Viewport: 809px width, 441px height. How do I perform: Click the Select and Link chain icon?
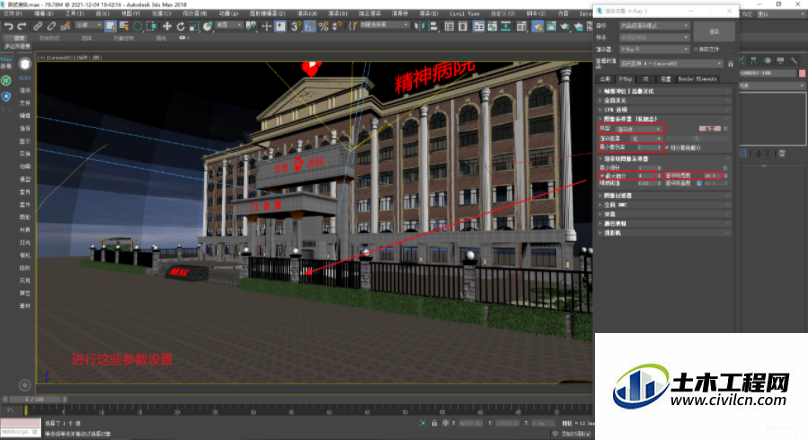point(38,26)
